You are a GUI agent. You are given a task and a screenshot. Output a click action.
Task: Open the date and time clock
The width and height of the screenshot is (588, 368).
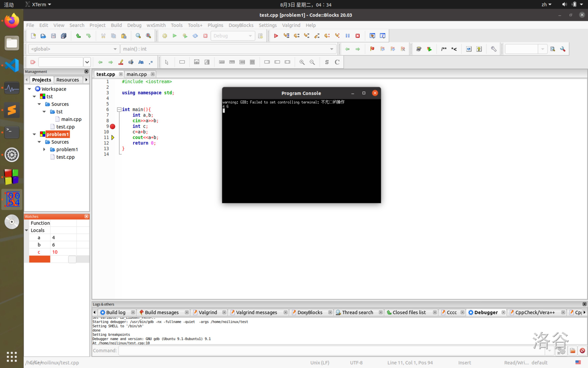point(306,4)
